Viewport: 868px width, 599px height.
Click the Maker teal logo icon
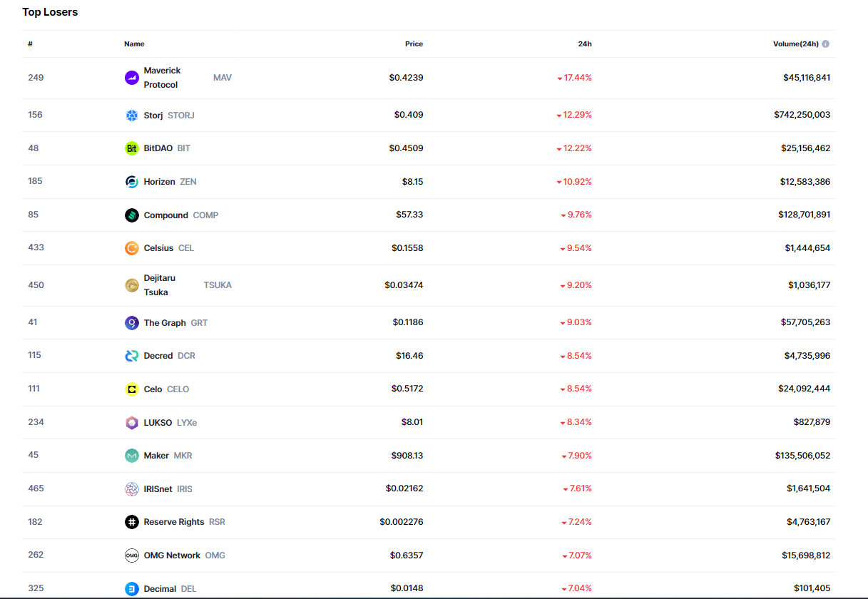[132, 456]
